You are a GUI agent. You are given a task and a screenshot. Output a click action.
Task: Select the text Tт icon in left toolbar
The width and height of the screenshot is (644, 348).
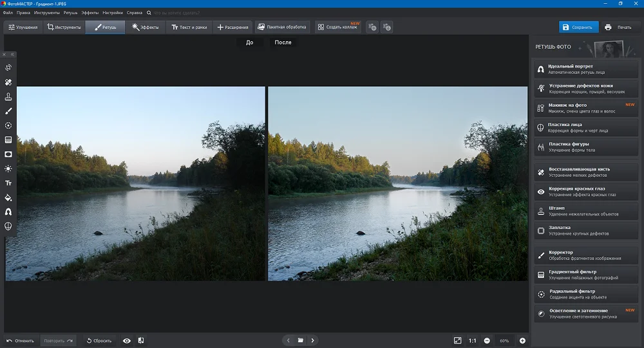(8, 183)
